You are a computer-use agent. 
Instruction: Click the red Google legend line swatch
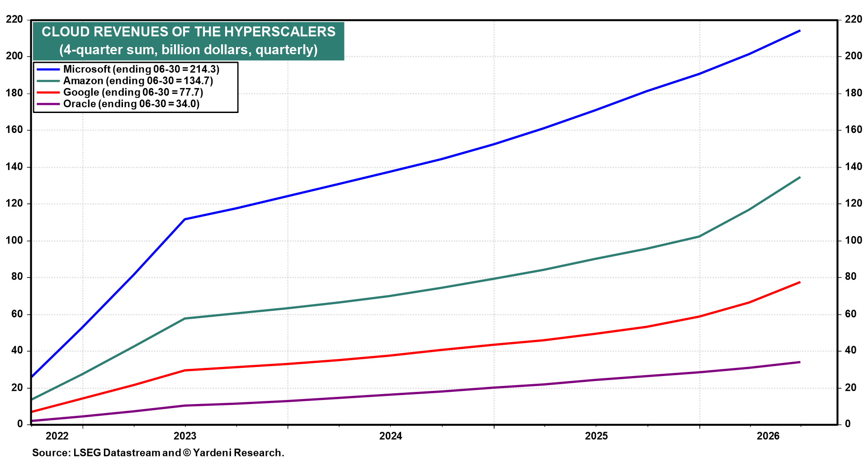click(48, 92)
